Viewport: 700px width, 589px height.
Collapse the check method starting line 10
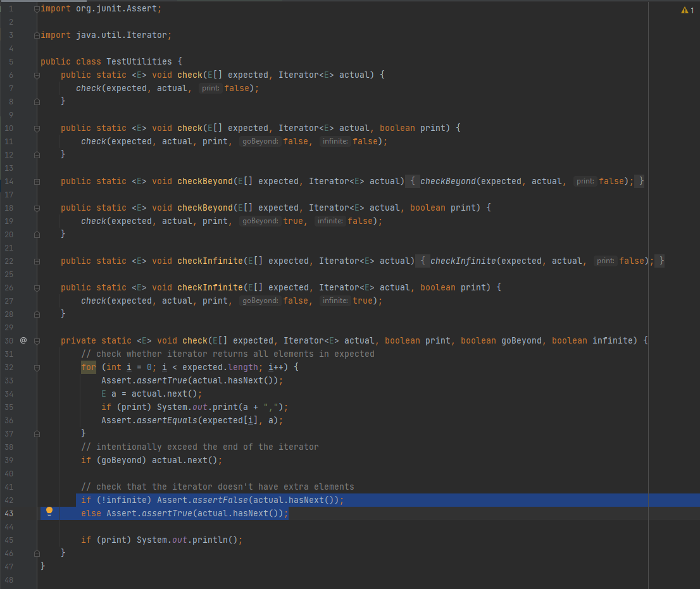click(x=37, y=128)
